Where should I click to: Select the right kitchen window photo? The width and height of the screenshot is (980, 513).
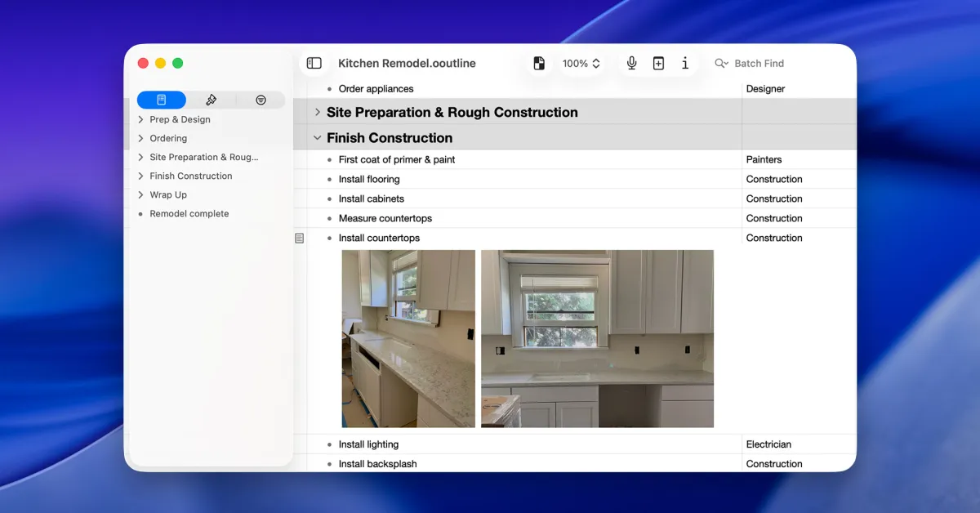coord(597,338)
